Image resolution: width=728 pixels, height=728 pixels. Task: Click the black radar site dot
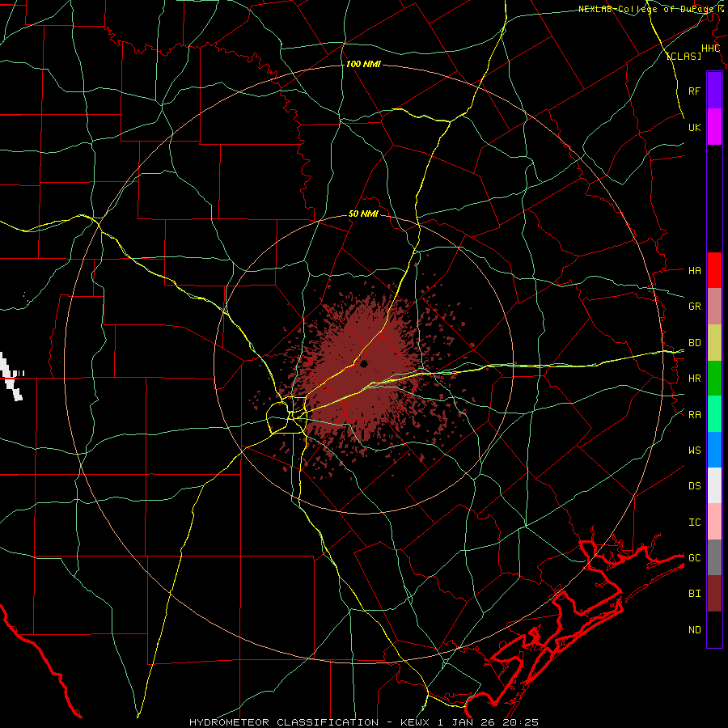pos(364,364)
